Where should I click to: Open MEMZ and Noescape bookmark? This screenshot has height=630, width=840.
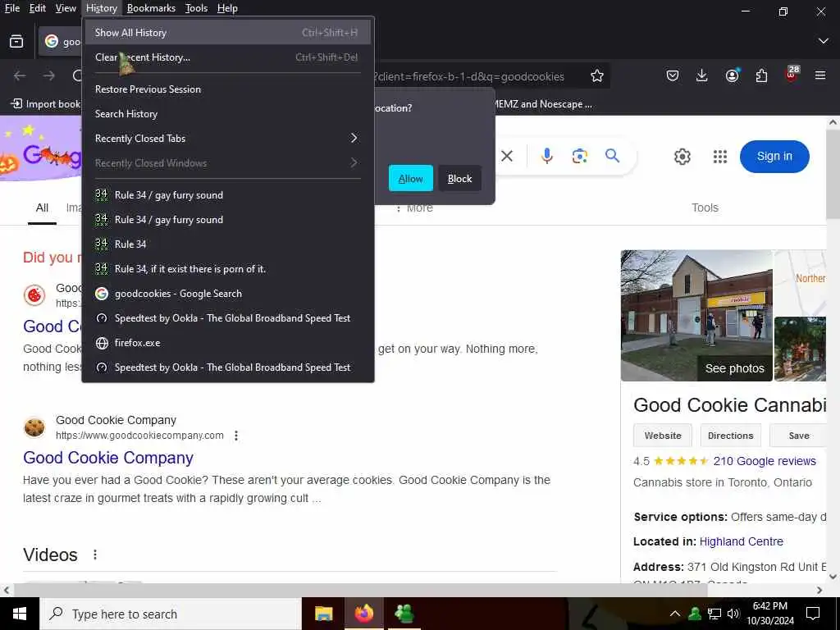point(541,104)
